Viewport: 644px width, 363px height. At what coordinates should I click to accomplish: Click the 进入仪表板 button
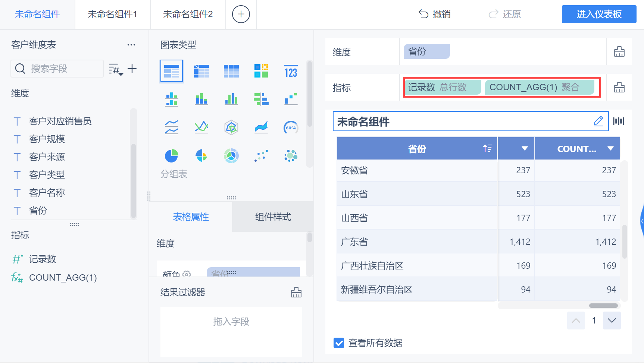[599, 14]
